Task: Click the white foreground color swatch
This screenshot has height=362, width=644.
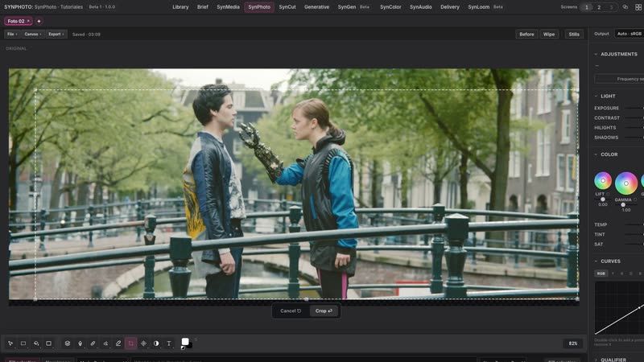Action: [185, 341]
